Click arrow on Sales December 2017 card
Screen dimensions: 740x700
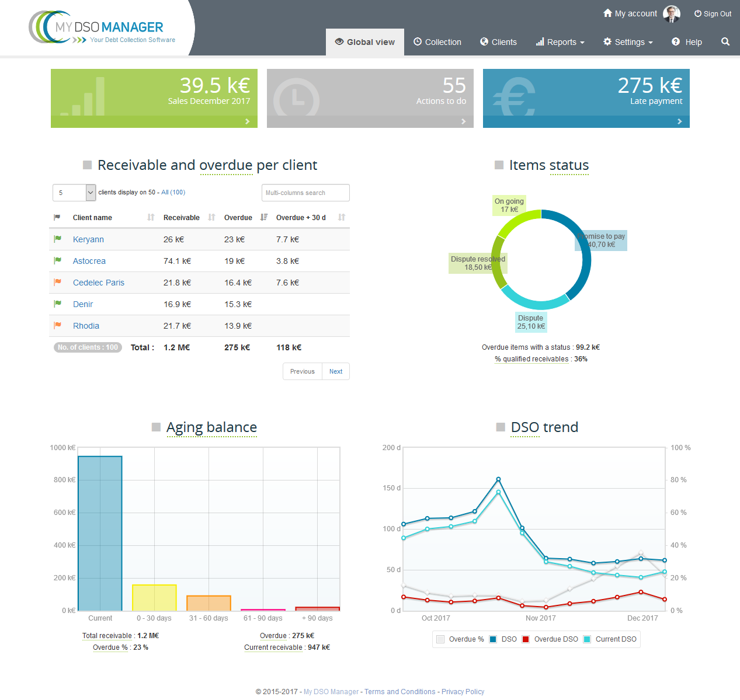pos(248,121)
